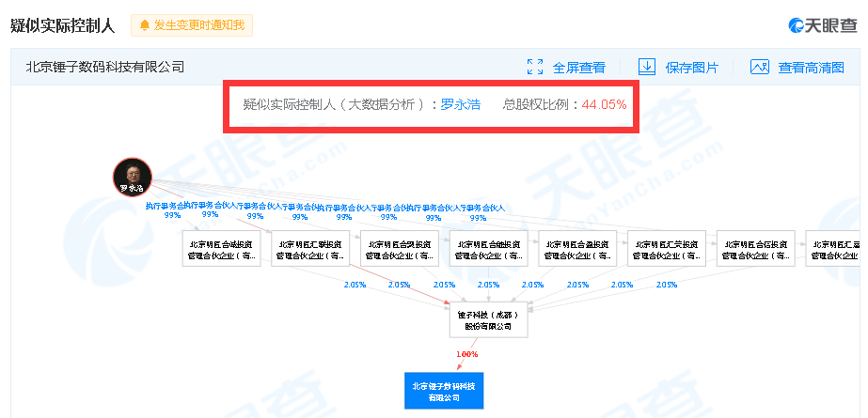This screenshot has height=418, width=868.
Task: Click the bell icon for change notifications
Action: coord(145,25)
